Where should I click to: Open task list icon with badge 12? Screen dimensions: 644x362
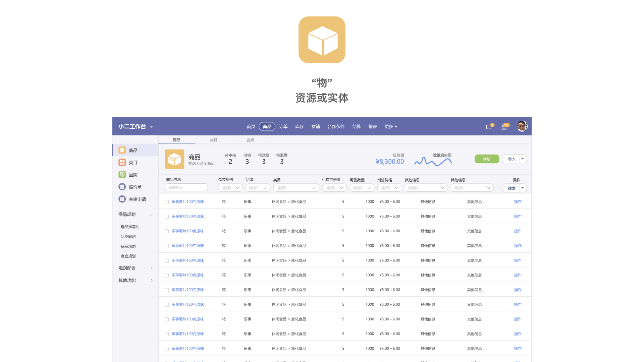pos(504,127)
